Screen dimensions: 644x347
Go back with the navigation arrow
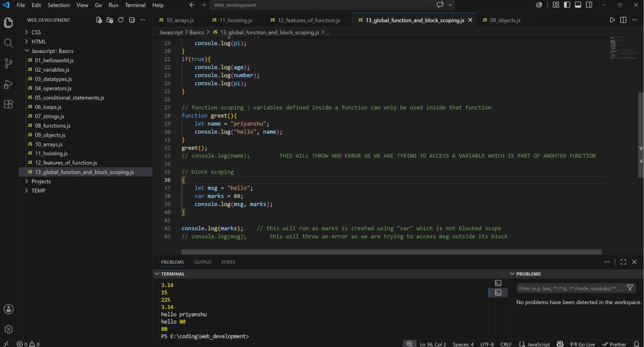click(x=192, y=5)
